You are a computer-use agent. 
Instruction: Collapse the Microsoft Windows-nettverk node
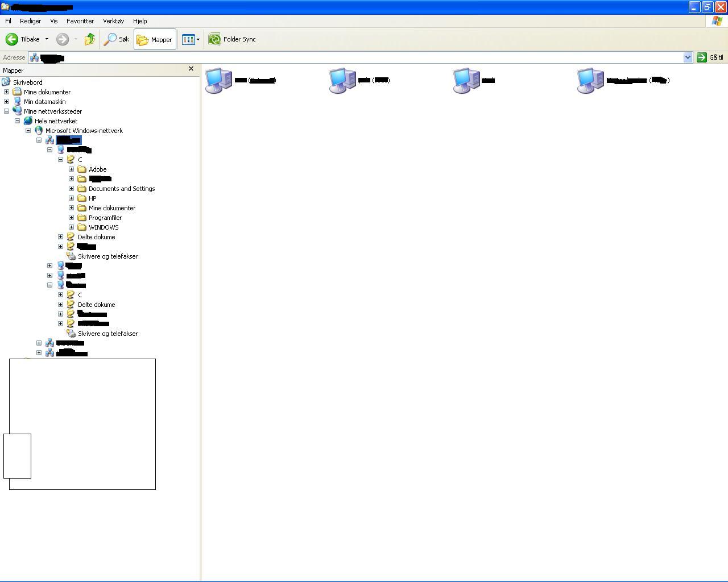[28, 131]
